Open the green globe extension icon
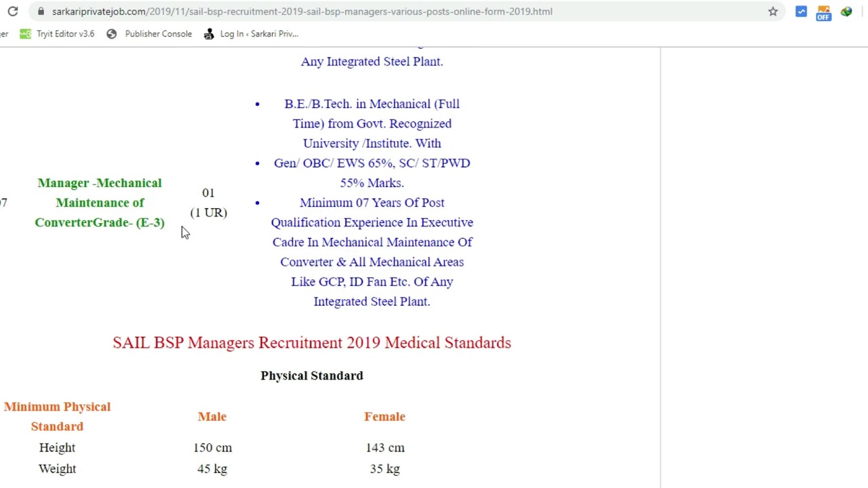The height and width of the screenshot is (488, 868). click(846, 12)
